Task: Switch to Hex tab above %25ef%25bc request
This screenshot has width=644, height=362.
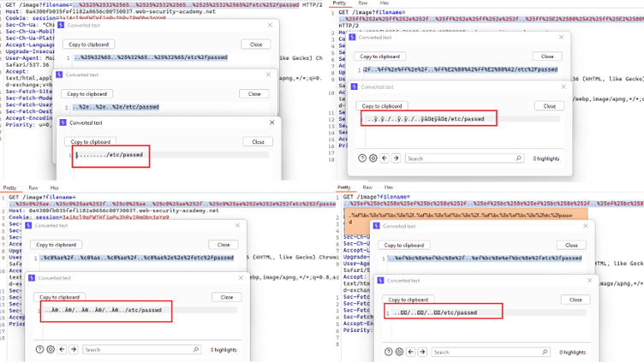Action: pos(389,187)
